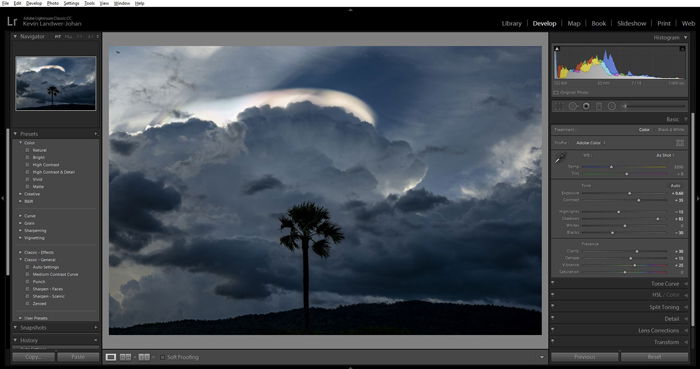Switch to Loupe view mode icon
This screenshot has width=700, height=369.
tap(111, 357)
